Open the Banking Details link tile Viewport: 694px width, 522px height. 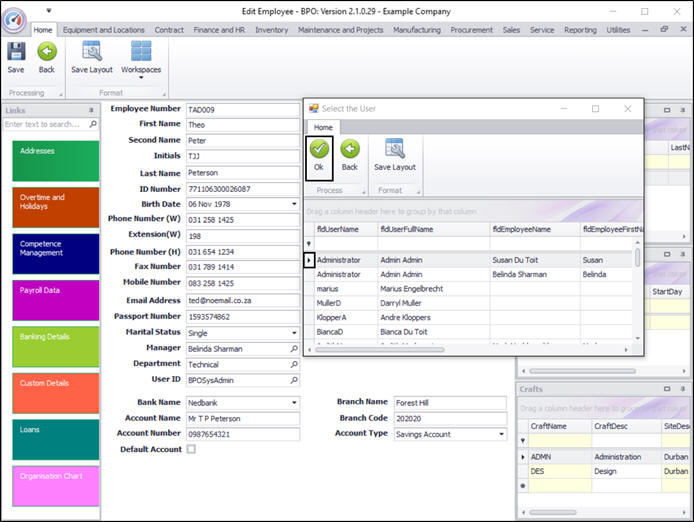click(56, 347)
